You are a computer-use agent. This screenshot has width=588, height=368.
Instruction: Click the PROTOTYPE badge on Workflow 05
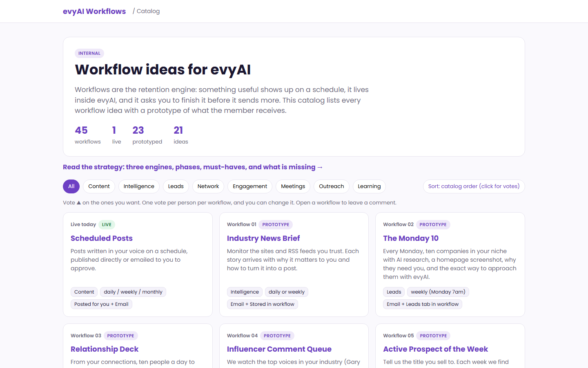(433, 336)
